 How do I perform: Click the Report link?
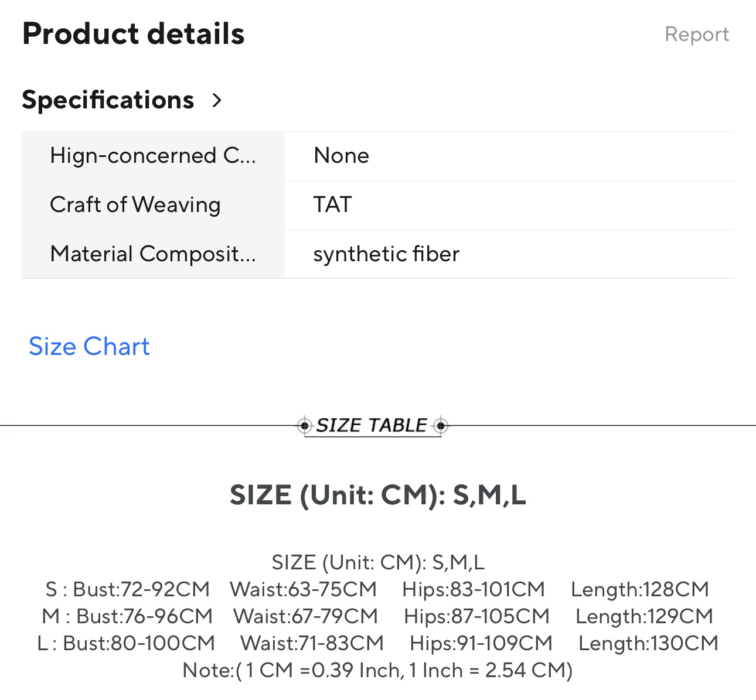[x=696, y=35]
